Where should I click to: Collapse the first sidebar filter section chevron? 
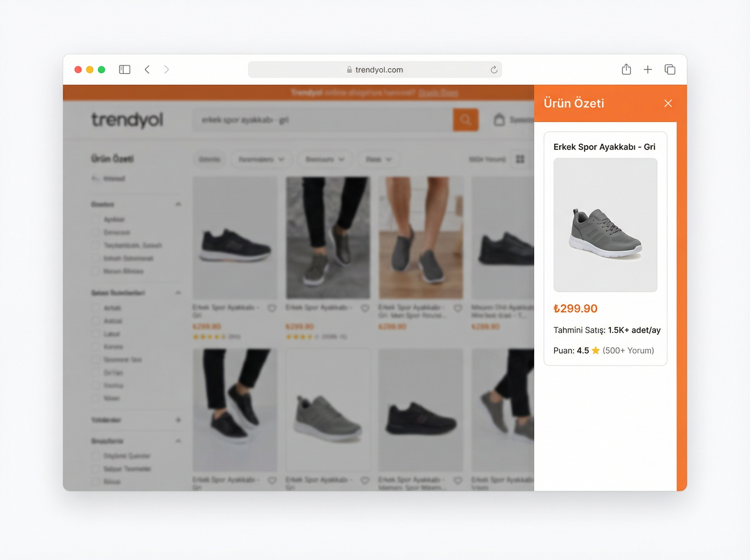point(178,204)
